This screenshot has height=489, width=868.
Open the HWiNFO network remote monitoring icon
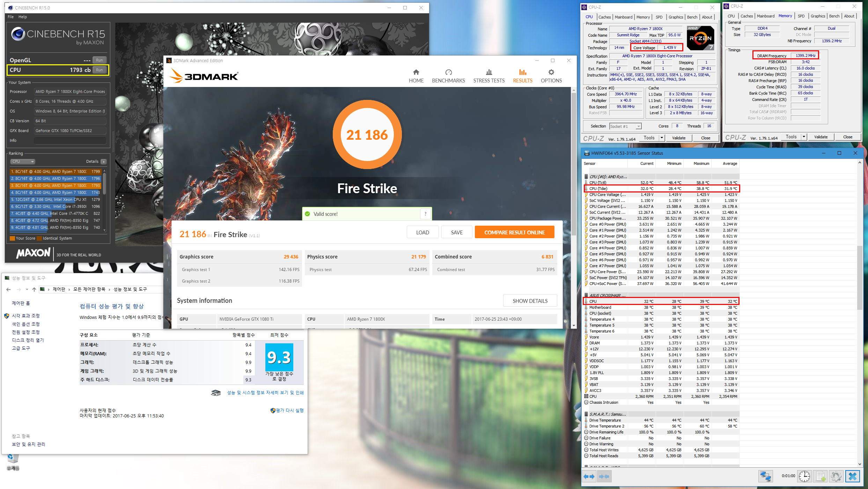[x=766, y=476]
